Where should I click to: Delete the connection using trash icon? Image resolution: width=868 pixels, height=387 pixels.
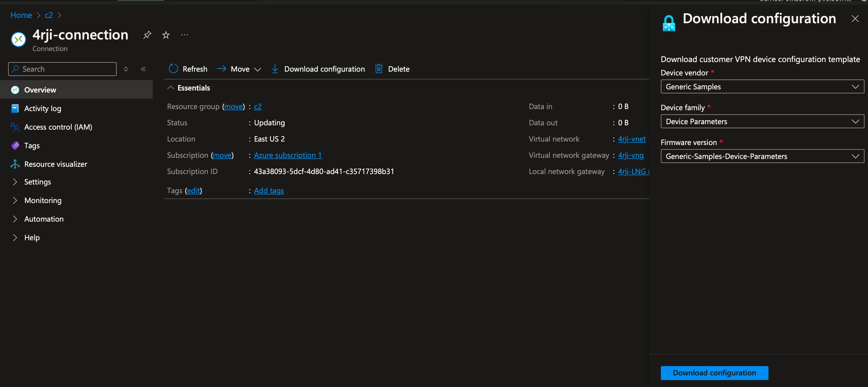pyautogui.click(x=392, y=69)
